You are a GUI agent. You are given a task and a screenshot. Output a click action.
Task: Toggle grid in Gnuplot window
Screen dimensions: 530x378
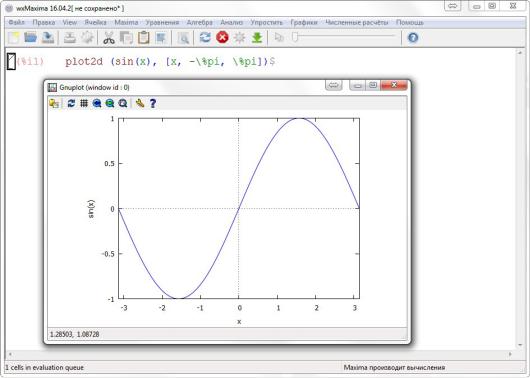84,103
